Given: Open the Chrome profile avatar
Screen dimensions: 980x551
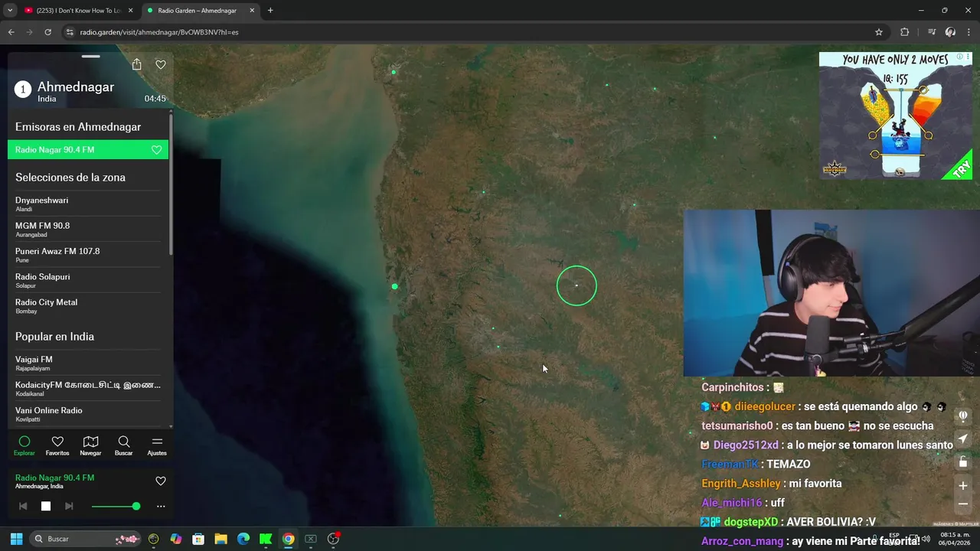Looking at the screenshot, I should (950, 32).
